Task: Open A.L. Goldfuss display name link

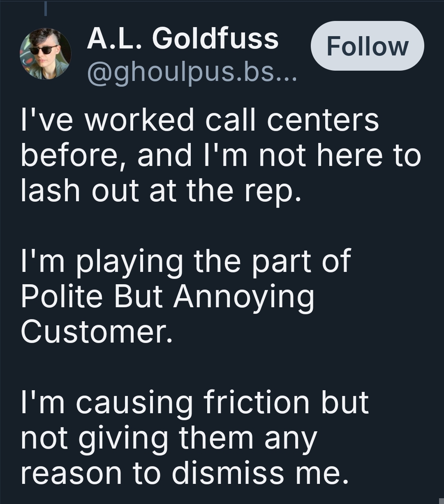Action: click(x=183, y=39)
